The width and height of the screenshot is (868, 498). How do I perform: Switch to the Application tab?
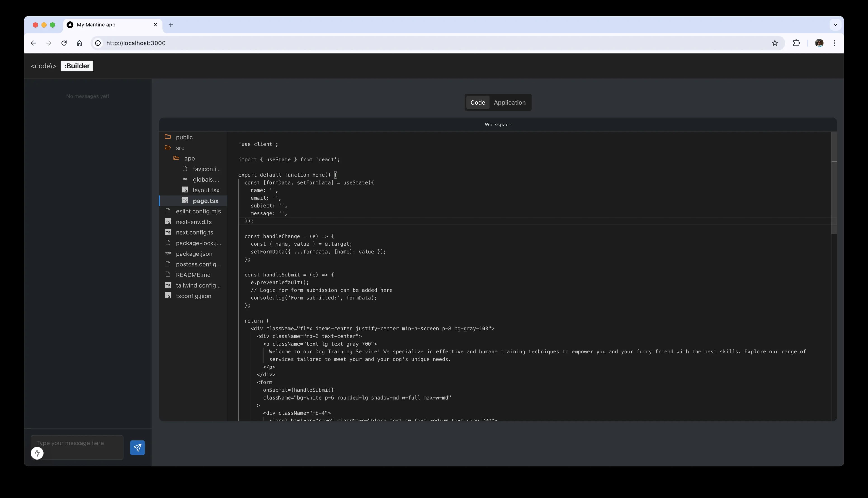click(x=509, y=102)
